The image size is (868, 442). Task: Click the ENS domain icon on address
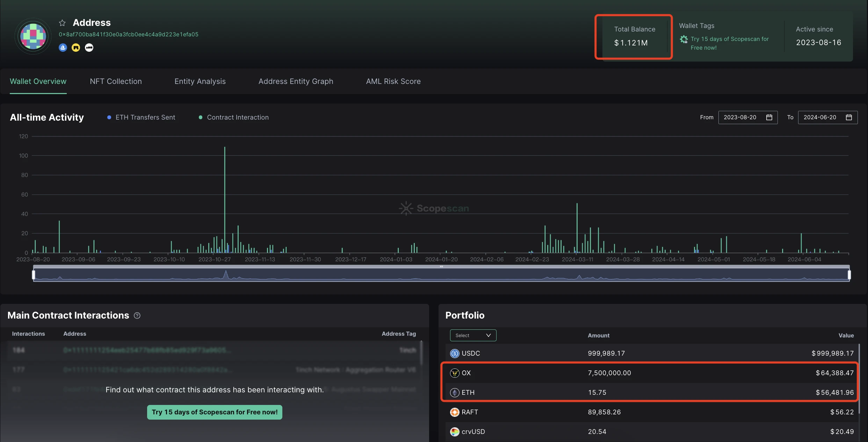click(89, 47)
